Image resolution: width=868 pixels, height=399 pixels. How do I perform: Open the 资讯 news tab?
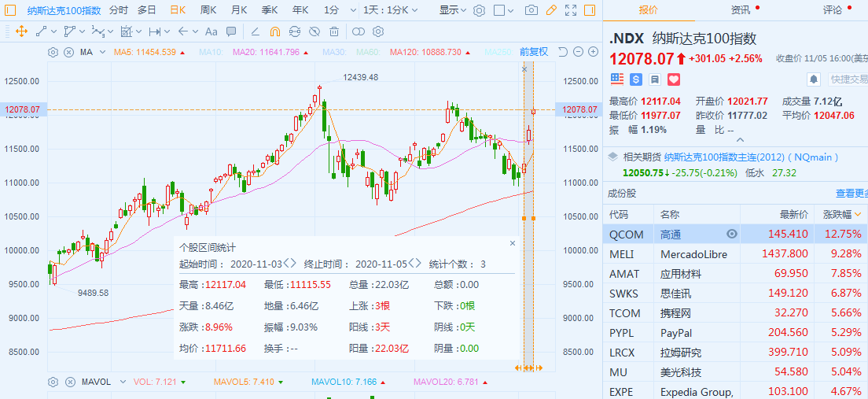(x=740, y=10)
